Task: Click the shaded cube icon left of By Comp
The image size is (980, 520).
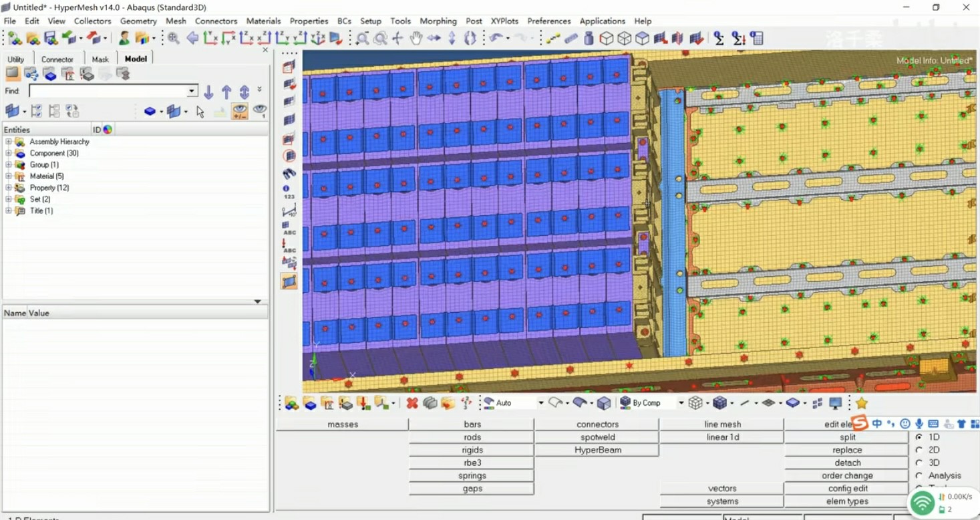Action: coord(604,403)
